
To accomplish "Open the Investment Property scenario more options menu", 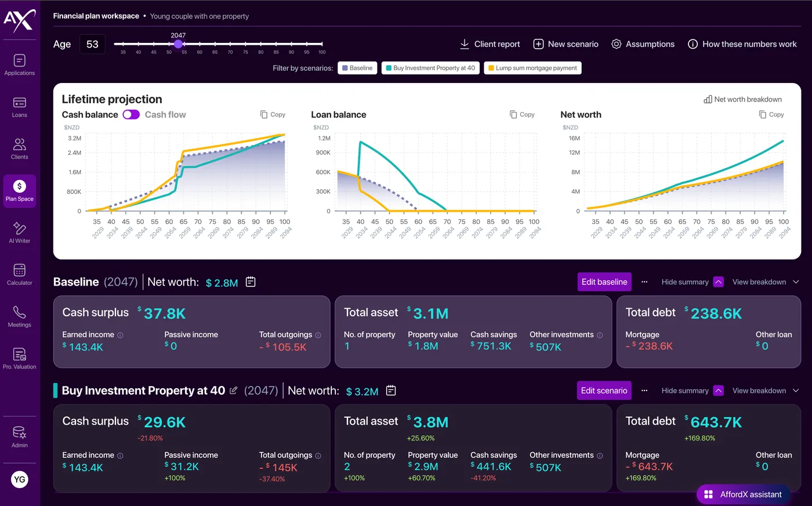I will [644, 391].
